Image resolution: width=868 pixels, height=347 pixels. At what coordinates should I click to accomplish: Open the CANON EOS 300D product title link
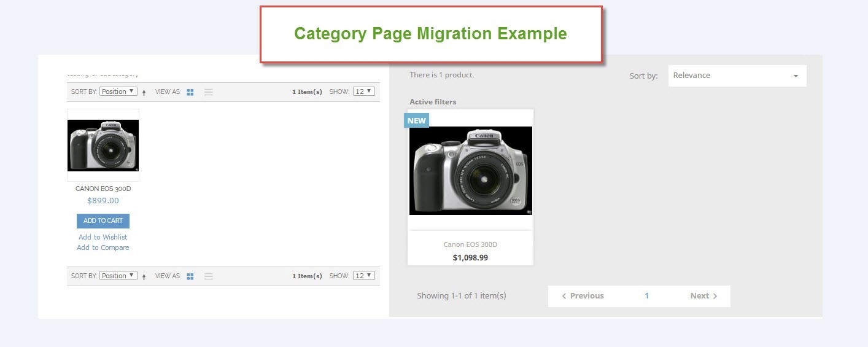click(x=103, y=189)
